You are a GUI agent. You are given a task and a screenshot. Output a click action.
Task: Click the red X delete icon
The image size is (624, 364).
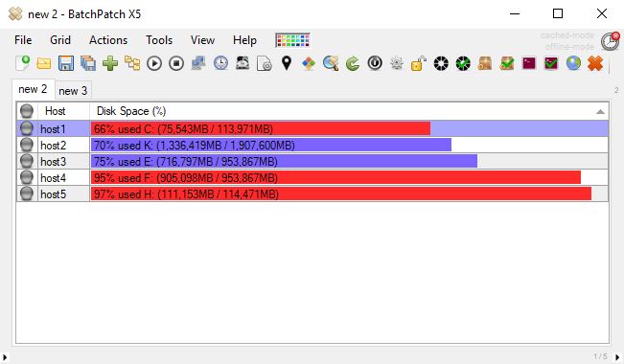coord(595,63)
